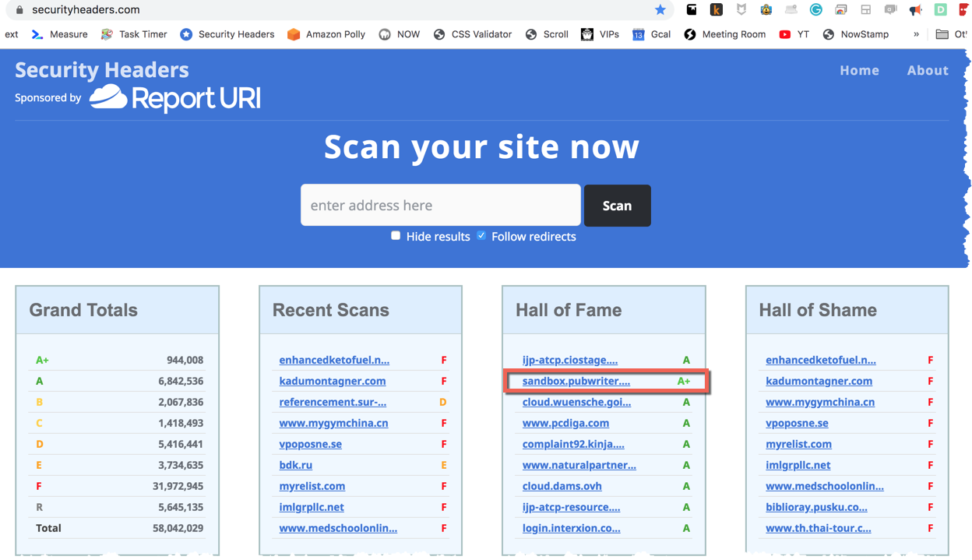
Task: Open vpoposne.se in Hall of Shame
Action: [797, 423]
